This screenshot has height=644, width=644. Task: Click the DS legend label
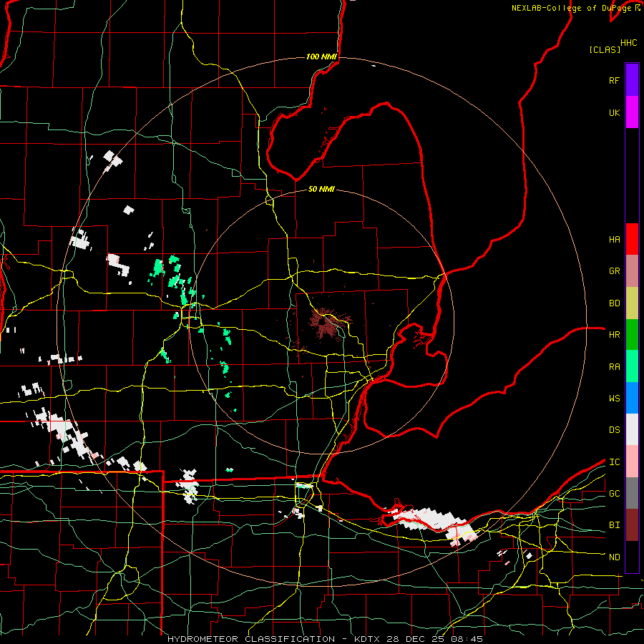click(614, 430)
